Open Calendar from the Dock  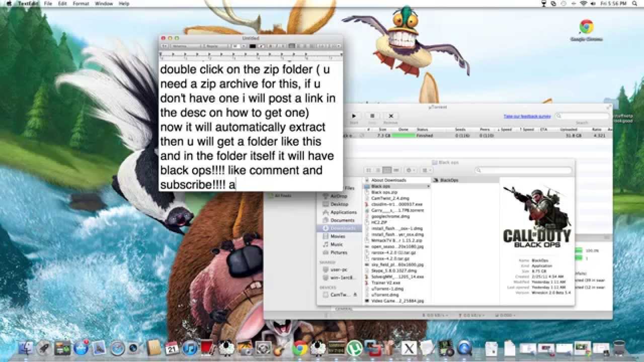(x=172, y=348)
